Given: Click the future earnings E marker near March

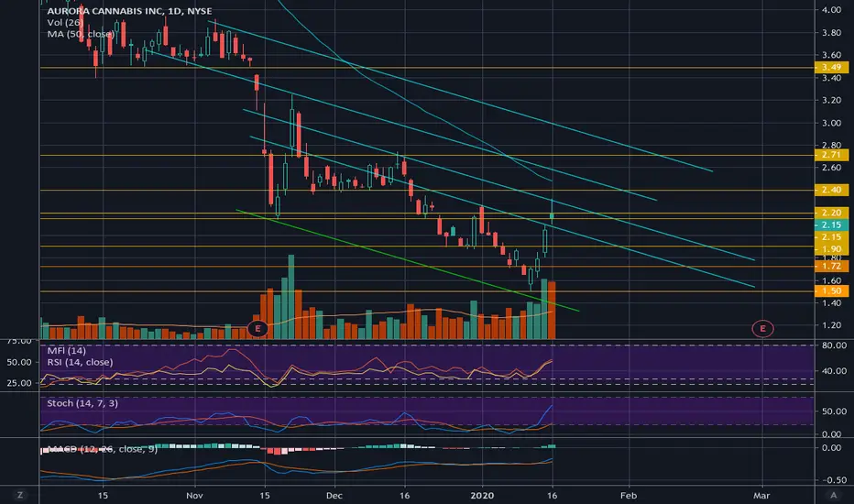Looking at the screenshot, I should click(762, 329).
